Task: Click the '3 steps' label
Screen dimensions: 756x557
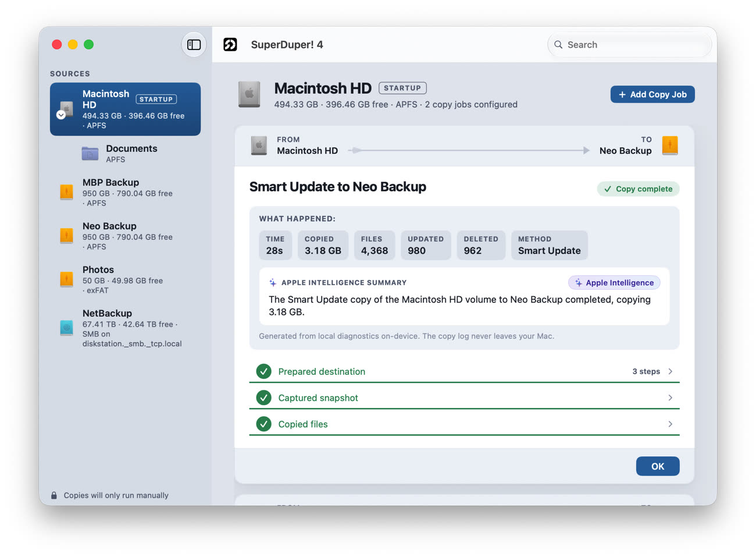Action: 646,371
